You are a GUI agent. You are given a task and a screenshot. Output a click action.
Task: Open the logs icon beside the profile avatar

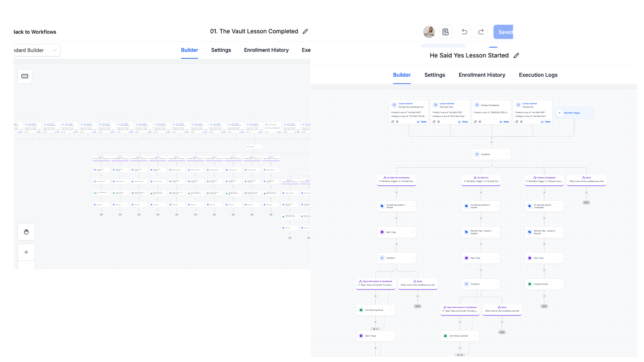tap(445, 32)
